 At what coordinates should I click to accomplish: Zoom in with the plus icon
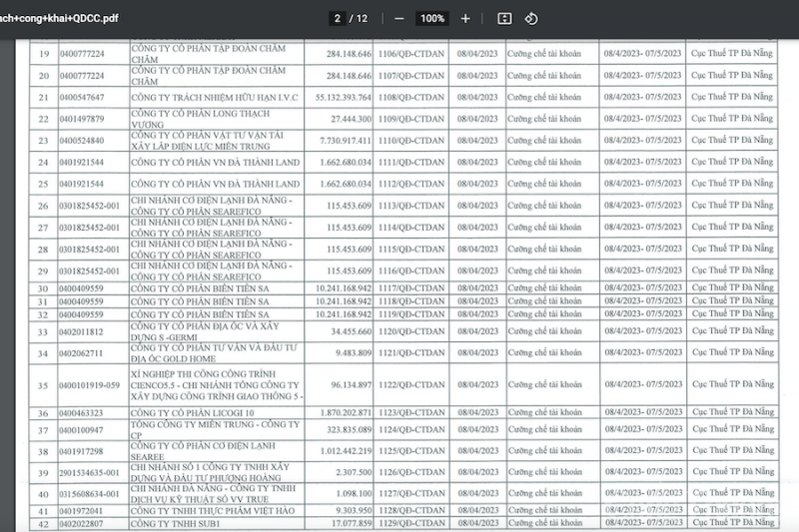click(465, 19)
